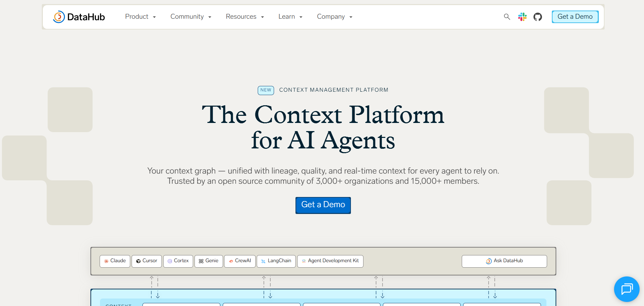Click the CrewAI agent chip
The height and width of the screenshot is (306, 644).
[240, 261]
